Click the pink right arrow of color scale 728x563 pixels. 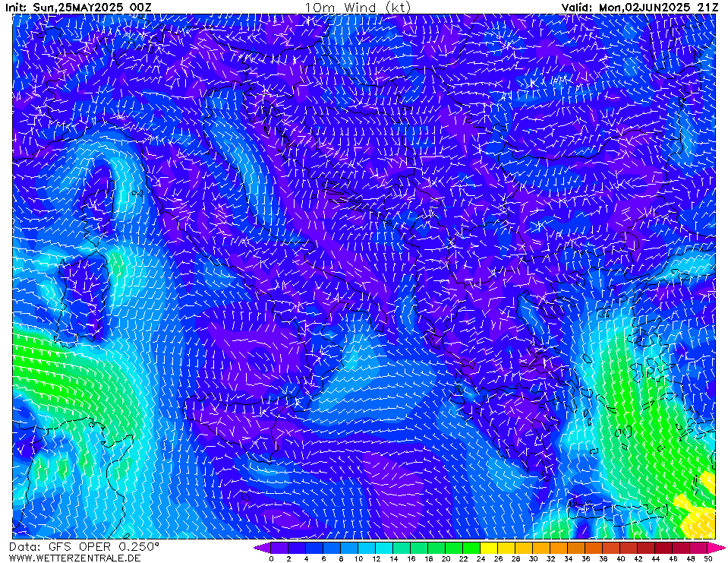point(716,547)
